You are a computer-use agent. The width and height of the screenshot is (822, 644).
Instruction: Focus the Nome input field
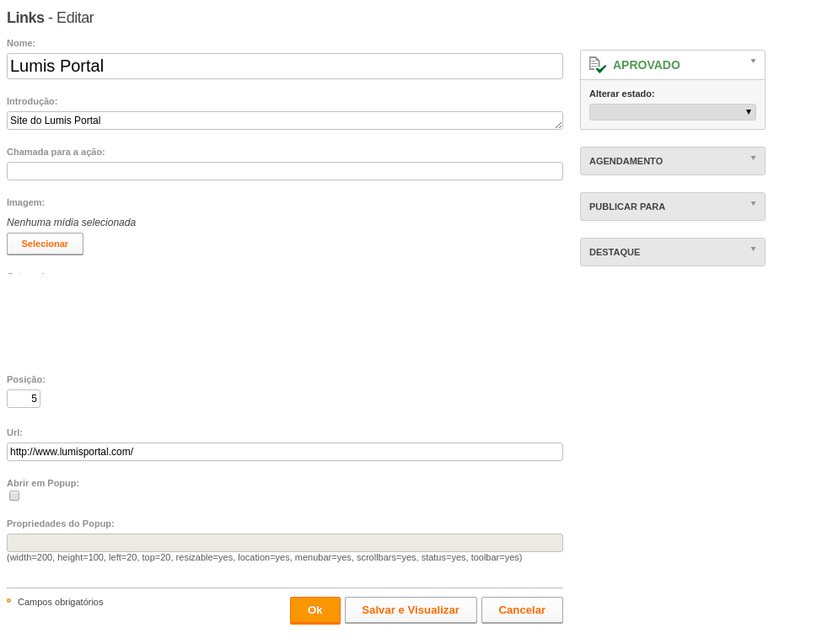tap(285, 66)
